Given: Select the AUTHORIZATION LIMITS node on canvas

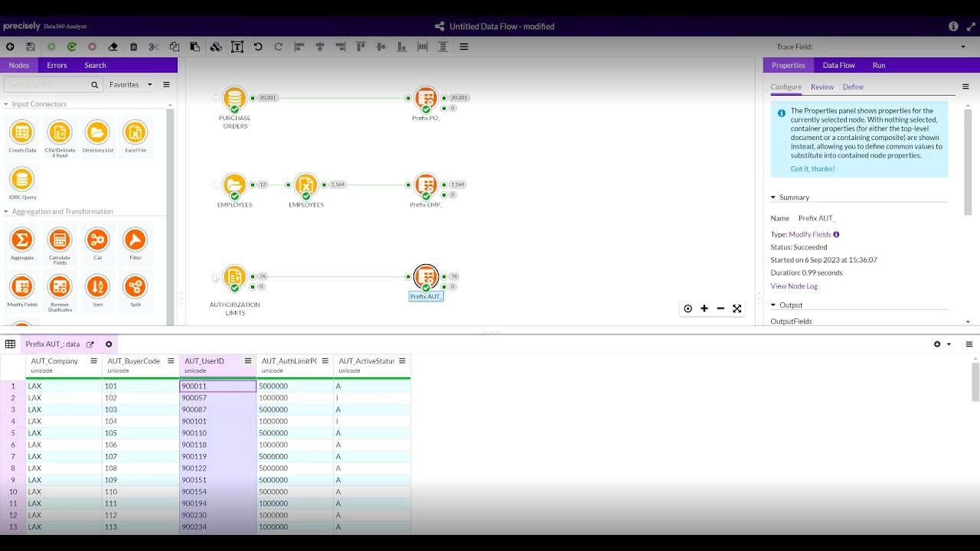Looking at the screenshot, I should (234, 277).
